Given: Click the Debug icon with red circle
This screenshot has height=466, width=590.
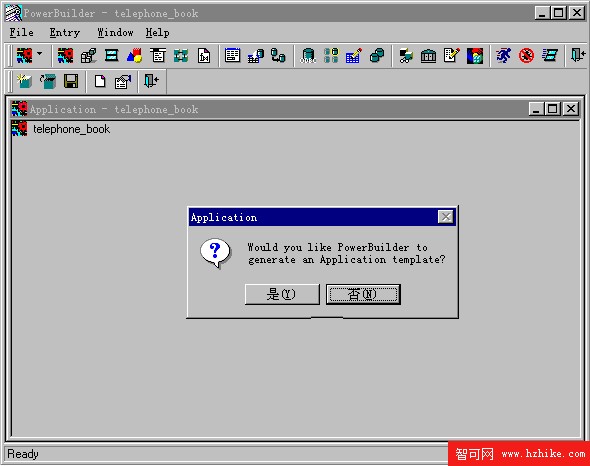Looking at the screenshot, I should (526, 56).
